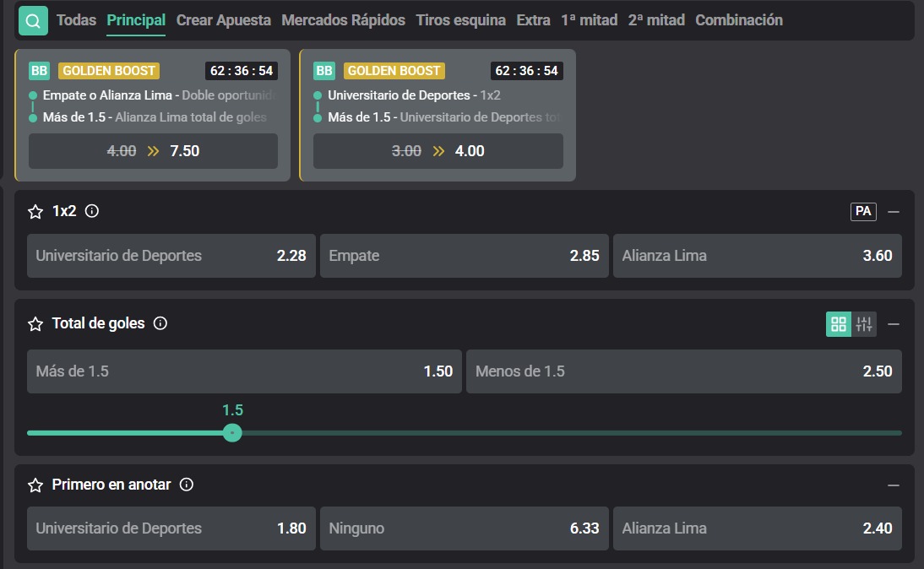Favorite the Primero en anotar market
This screenshot has width=924, height=569.
35,485
